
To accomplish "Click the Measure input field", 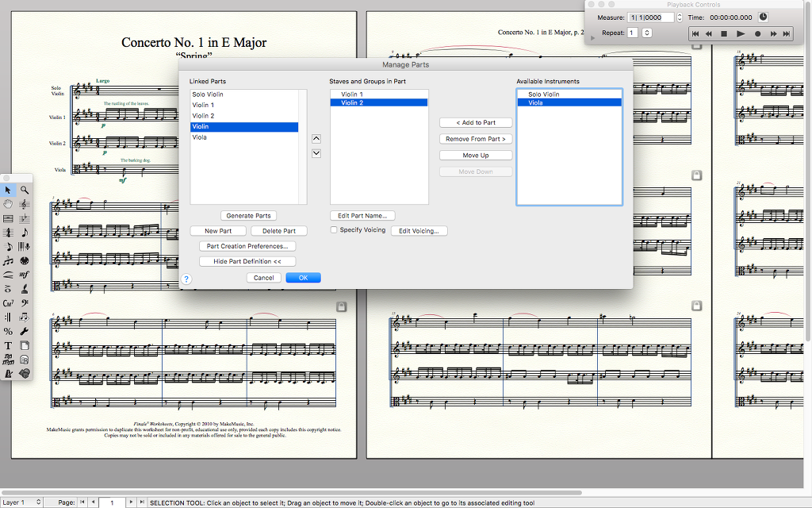I will tap(651, 17).
